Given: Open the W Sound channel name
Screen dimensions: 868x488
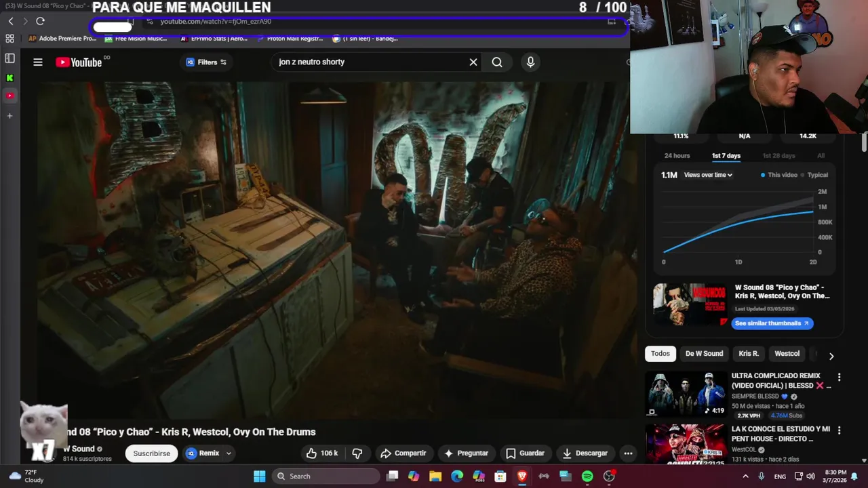Looking at the screenshot, I should pyautogui.click(x=79, y=449).
